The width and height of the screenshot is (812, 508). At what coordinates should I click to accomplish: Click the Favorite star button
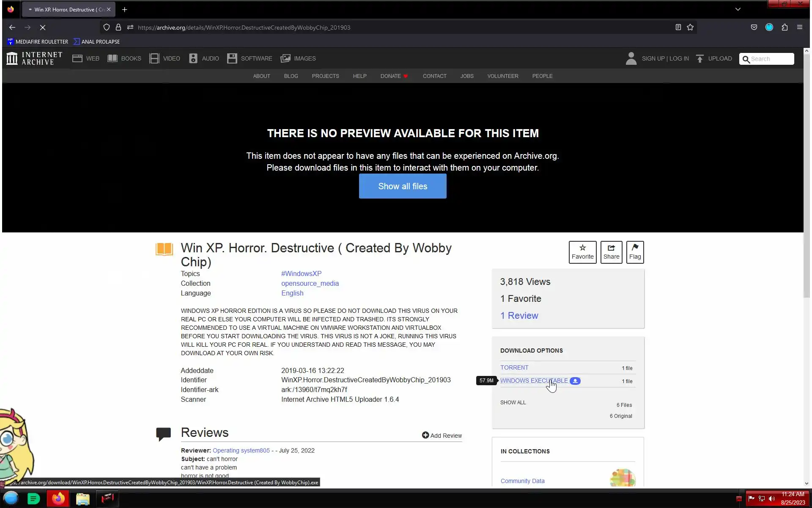click(582, 252)
